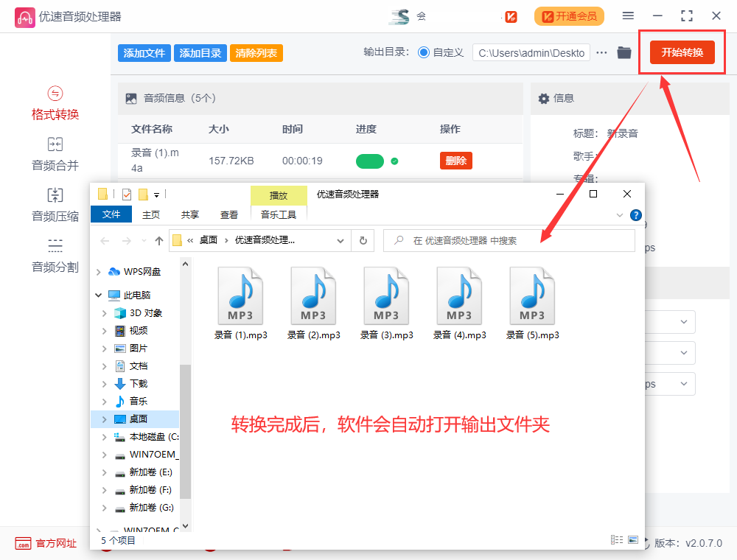
Task: Open the 音频压缩 audio compress module
Action: tap(55, 205)
